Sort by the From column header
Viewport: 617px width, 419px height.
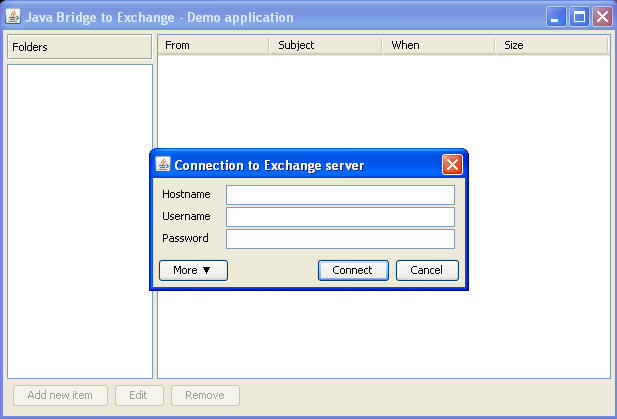click(x=213, y=45)
